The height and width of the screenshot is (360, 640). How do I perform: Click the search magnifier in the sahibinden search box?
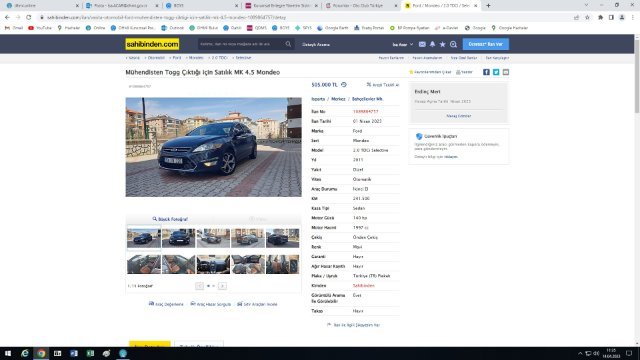point(288,44)
